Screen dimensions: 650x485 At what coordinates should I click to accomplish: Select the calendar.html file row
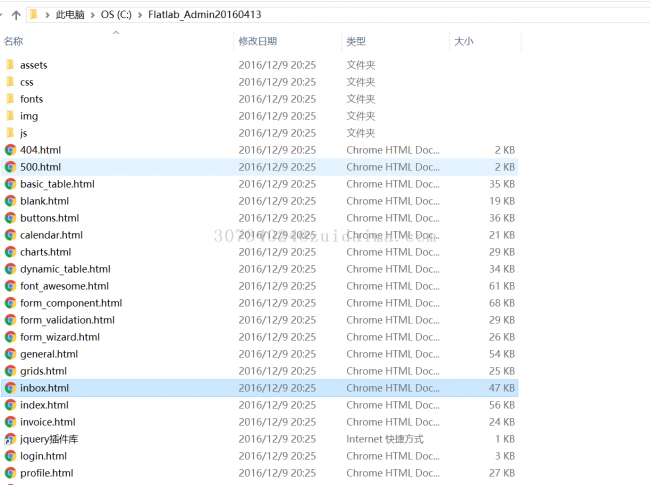click(x=51, y=235)
